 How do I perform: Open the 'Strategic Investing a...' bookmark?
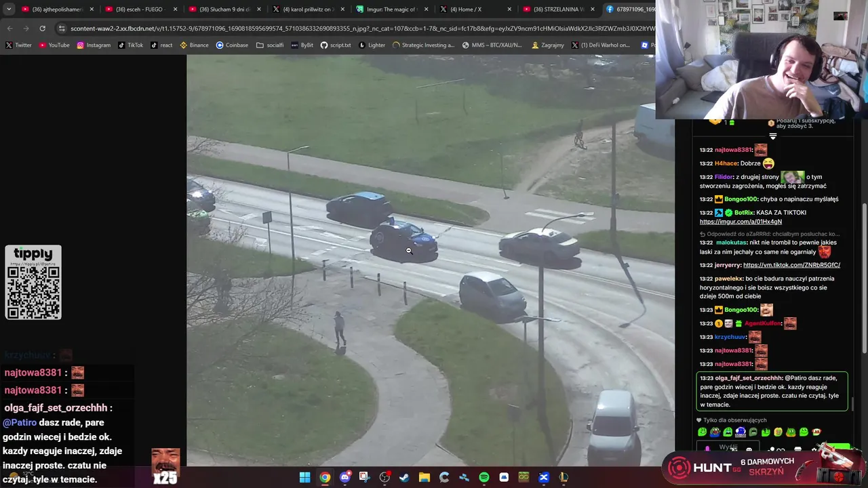click(x=423, y=45)
